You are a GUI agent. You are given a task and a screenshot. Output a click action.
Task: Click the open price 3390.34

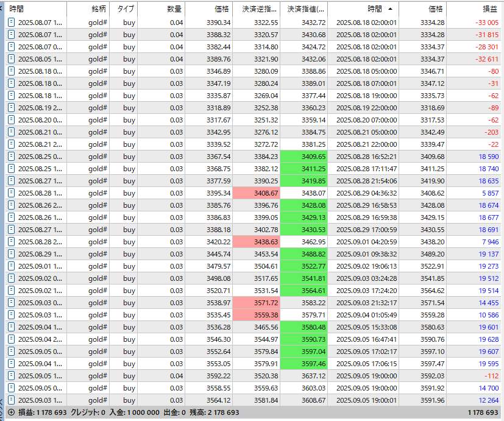(x=219, y=23)
